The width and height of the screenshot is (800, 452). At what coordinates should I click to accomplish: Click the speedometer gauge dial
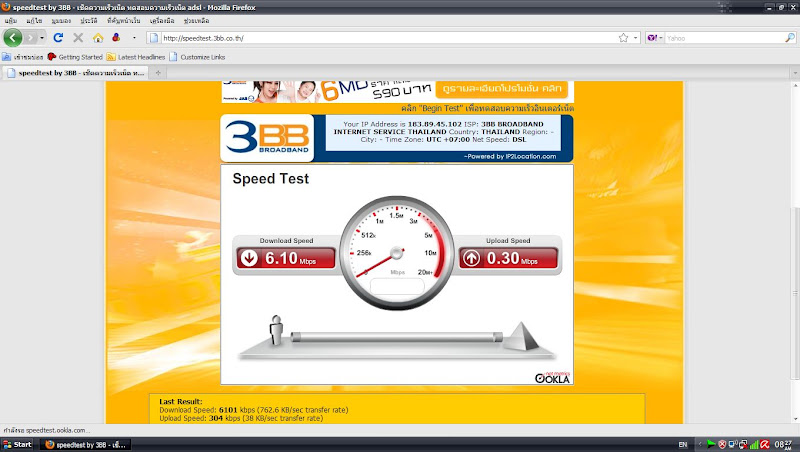(x=397, y=253)
